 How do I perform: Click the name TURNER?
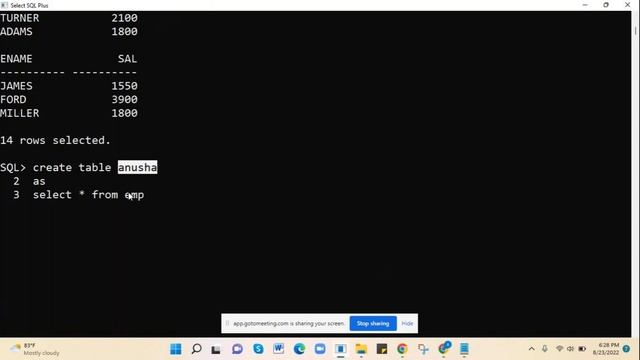pyautogui.click(x=20, y=18)
